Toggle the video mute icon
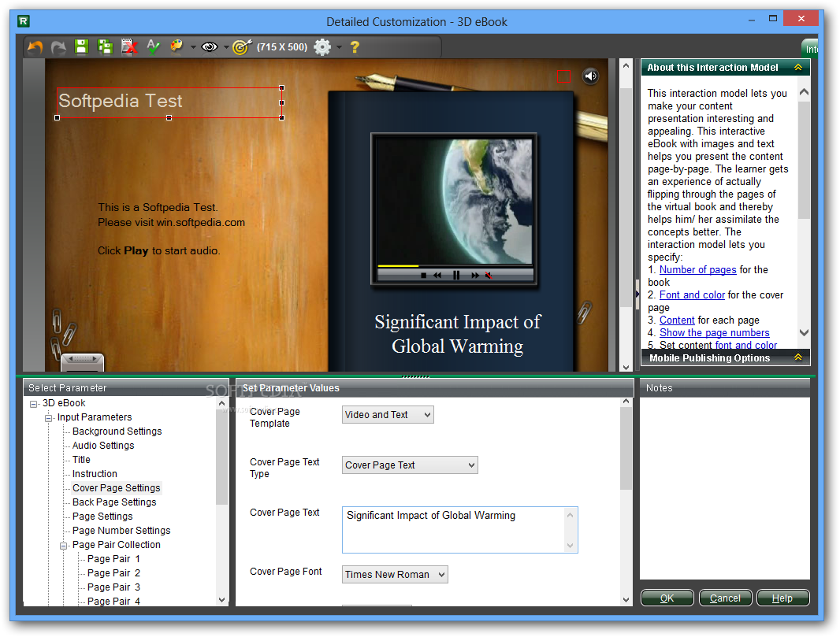Viewport: 840px width, 637px height. [x=489, y=275]
